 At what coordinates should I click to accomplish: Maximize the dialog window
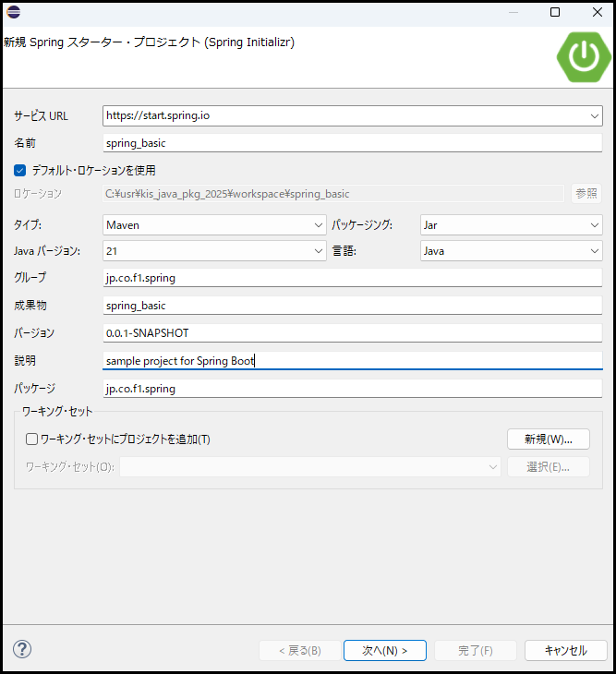(x=555, y=12)
